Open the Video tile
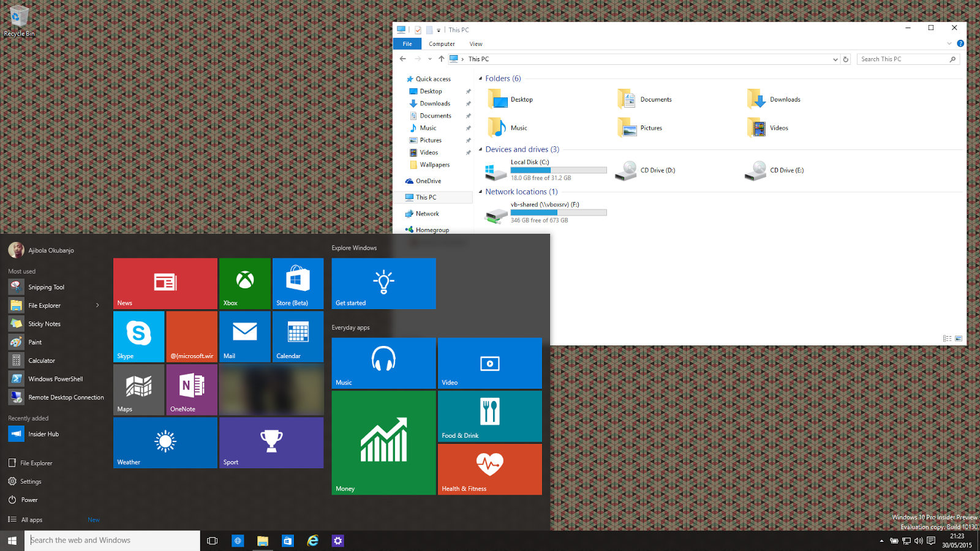This screenshot has height=551, width=980. tap(490, 363)
